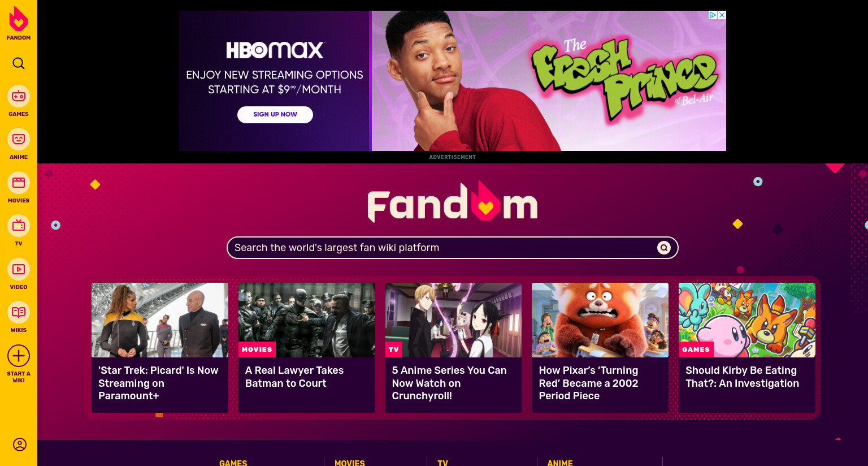
Task: Select the ANIME tab at bottom
Action: click(x=560, y=463)
